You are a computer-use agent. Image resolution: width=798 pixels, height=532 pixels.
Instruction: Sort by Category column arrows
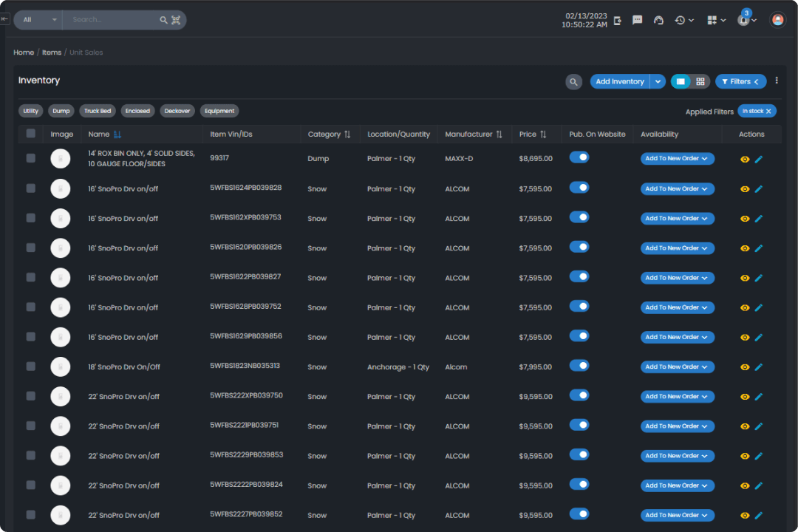click(x=347, y=134)
